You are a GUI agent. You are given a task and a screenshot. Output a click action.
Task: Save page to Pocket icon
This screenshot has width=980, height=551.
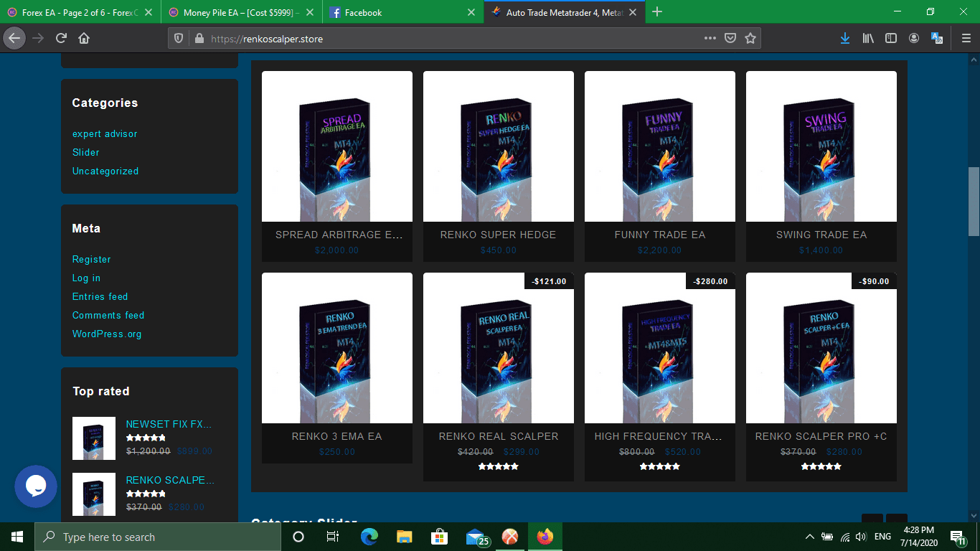(730, 39)
